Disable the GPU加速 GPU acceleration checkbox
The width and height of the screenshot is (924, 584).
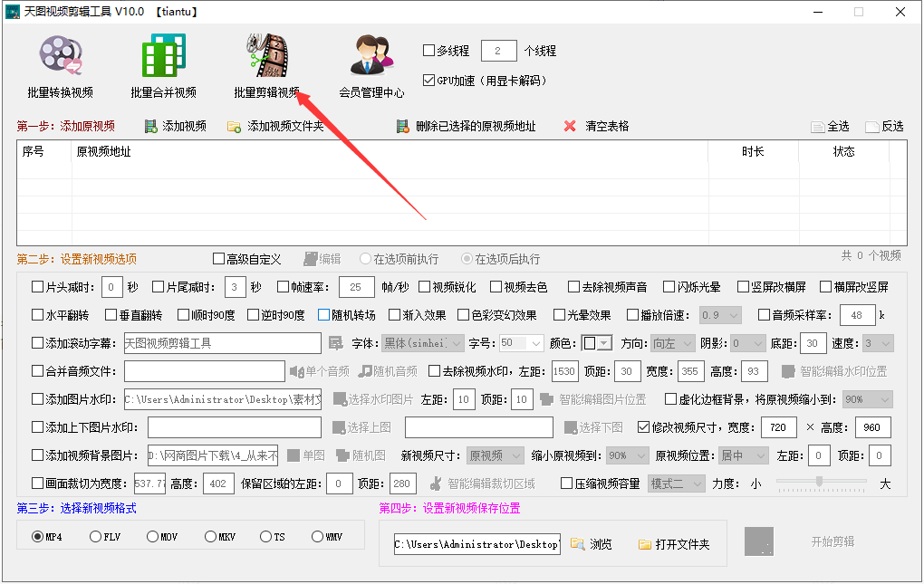click(x=428, y=79)
